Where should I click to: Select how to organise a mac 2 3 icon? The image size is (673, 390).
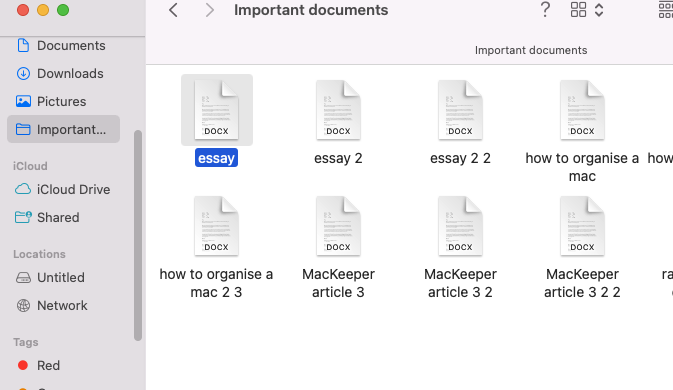click(216, 226)
